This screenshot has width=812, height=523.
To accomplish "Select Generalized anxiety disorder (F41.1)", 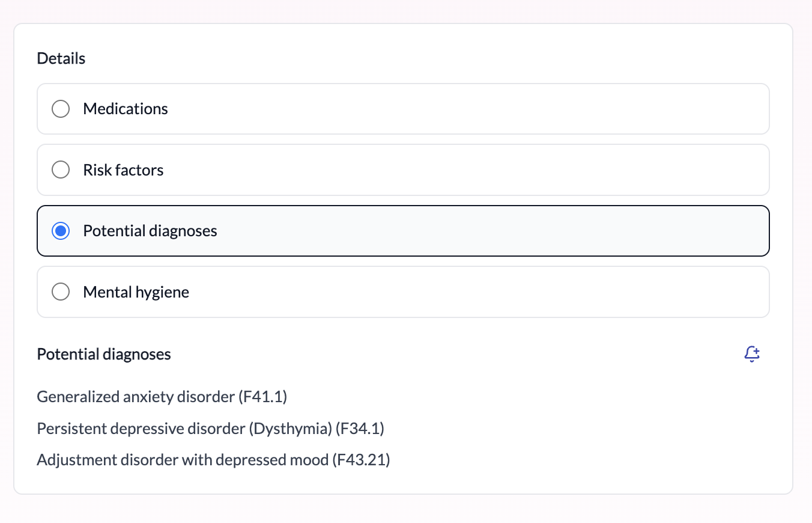I will 161,397.
